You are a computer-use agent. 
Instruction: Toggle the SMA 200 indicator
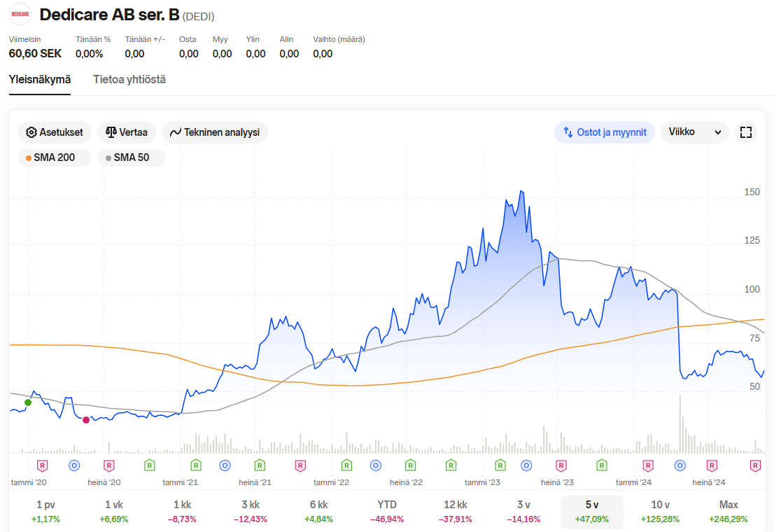tap(55, 157)
